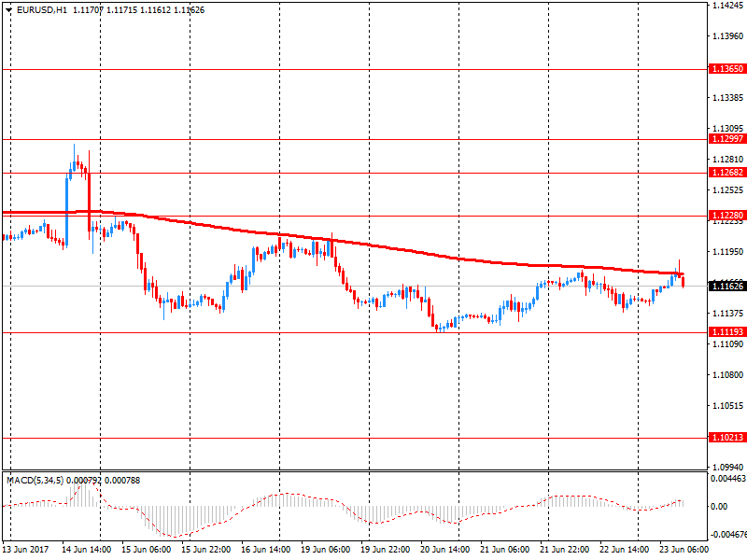This screenshot has height=560, width=747.
Task: Click the 23 Jun 06:00 time axis label
Action: [x=684, y=550]
